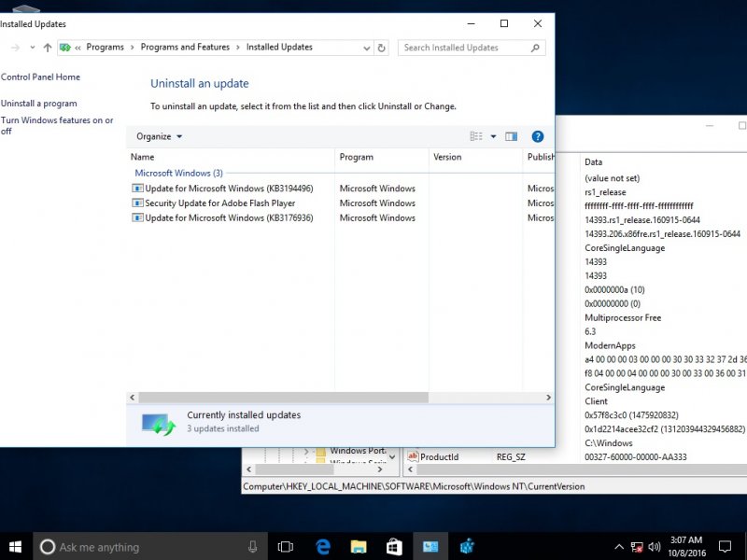Switch to Registry Editor on the taskbar
The image size is (747, 560).
click(x=467, y=547)
